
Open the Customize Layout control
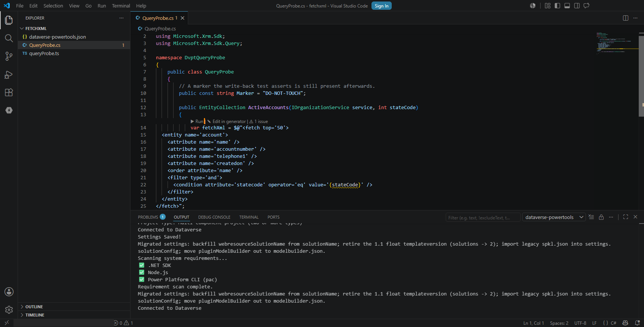click(x=548, y=6)
